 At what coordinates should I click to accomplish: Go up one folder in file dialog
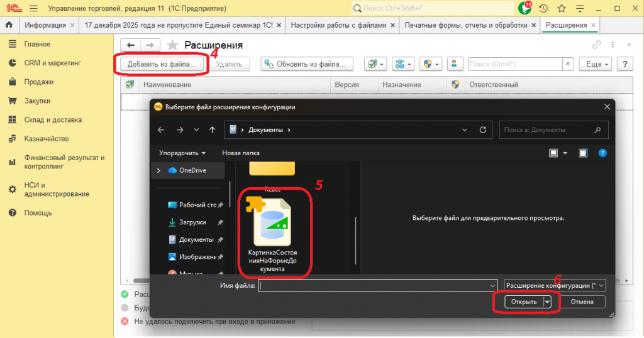tap(212, 129)
